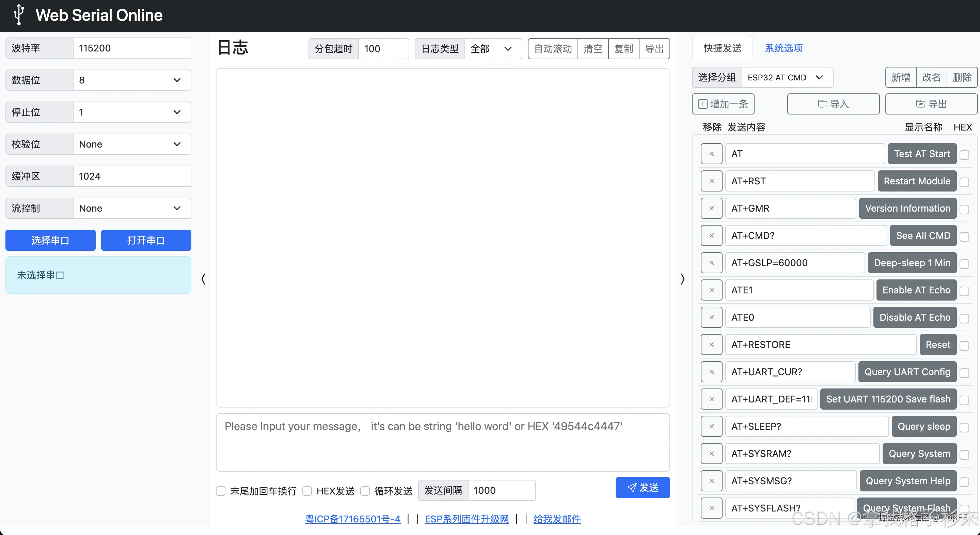Click the USB logo icon beside Web Serial Online
This screenshot has height=535, width=980.
(x=19, y=15)
